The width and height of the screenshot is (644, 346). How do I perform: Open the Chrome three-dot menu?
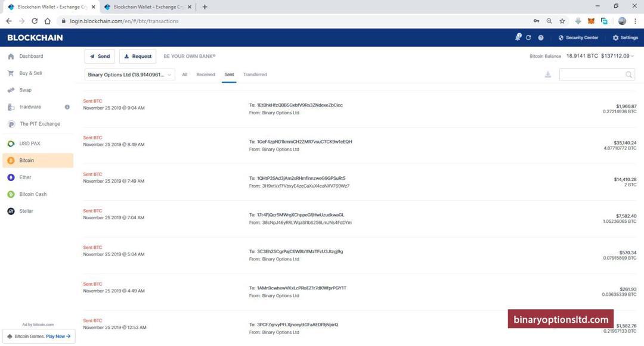635,21
